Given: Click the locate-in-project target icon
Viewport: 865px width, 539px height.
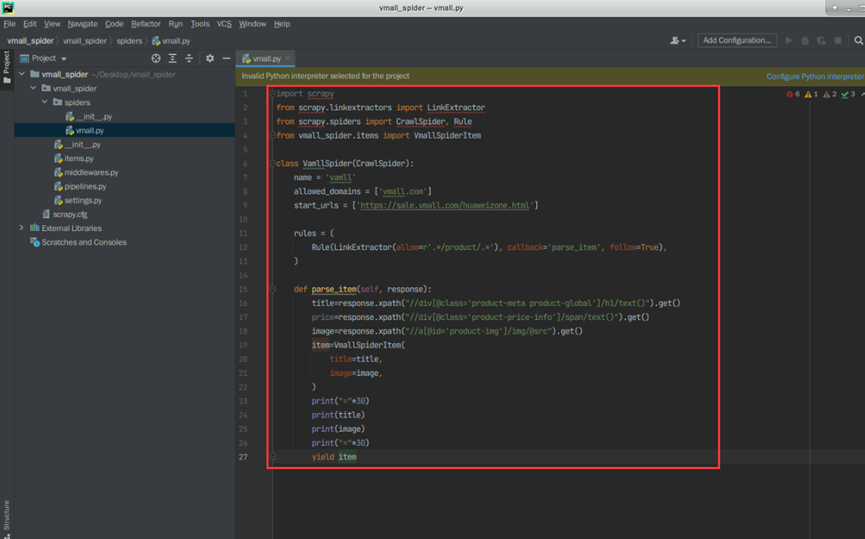Looking at the screenshot, I should click(155, 58).
